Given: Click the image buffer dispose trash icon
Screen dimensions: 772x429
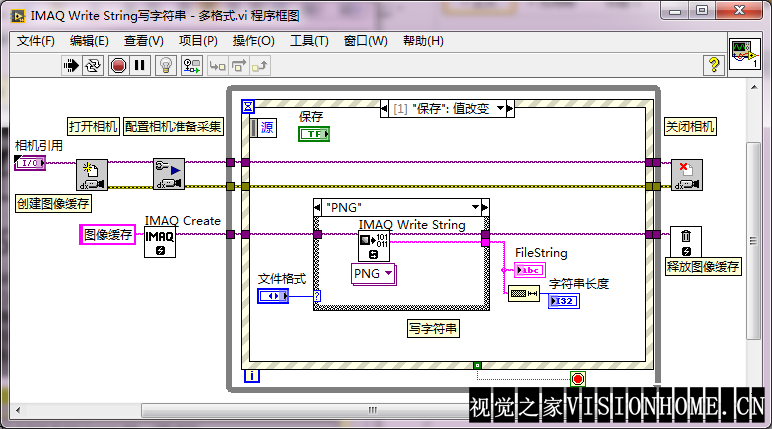Looking at the screenshot, I should (x=686, y=241).
